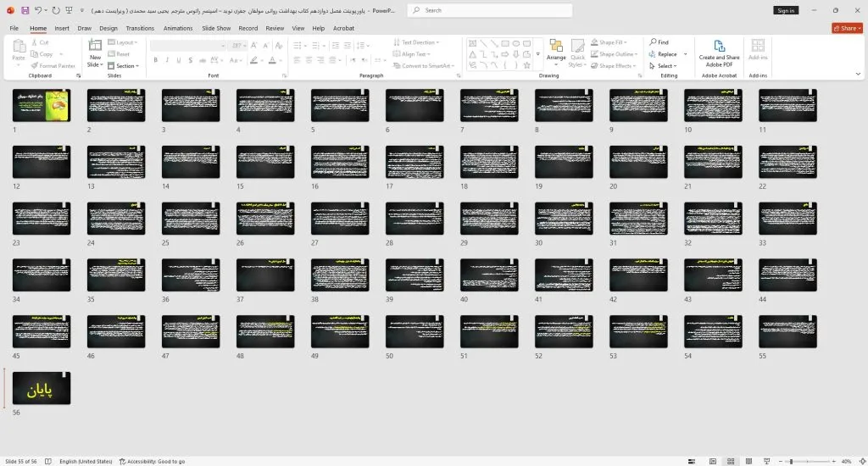Image resolution: width=868 pixels, height=466 pixels.
Task: Select the Rectangle shape in gallery
Action: click(505, 43)
